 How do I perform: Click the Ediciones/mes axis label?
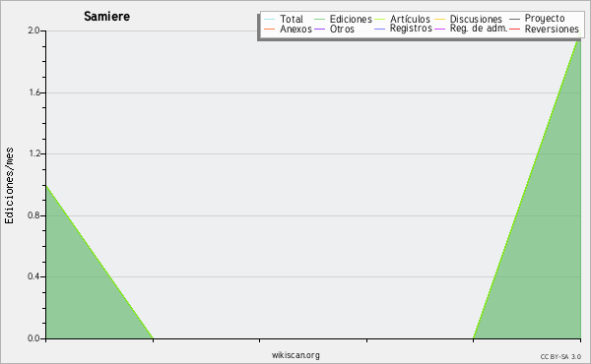click(9, 186)
